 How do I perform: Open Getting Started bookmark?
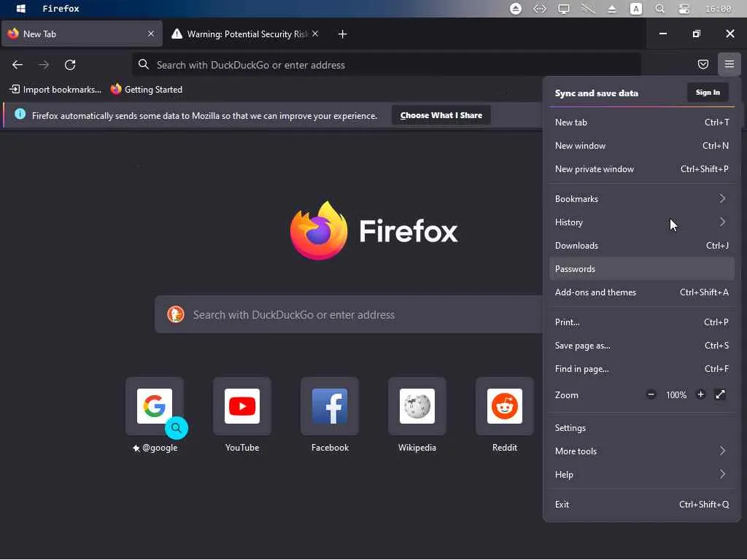(146, 90)
